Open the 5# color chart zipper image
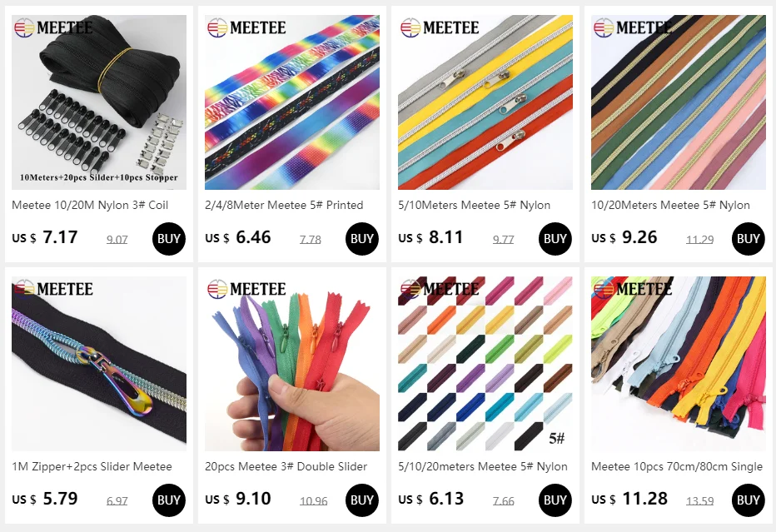This screenshot has width=776, height=532. [x=485, y=363]
